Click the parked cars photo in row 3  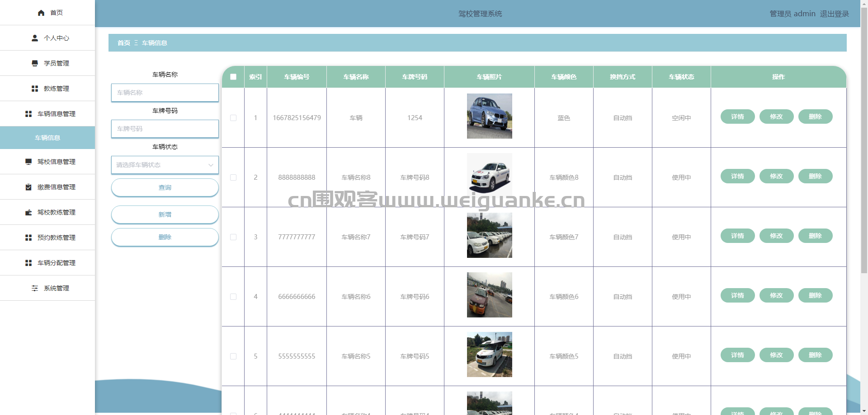coord(490,235)
